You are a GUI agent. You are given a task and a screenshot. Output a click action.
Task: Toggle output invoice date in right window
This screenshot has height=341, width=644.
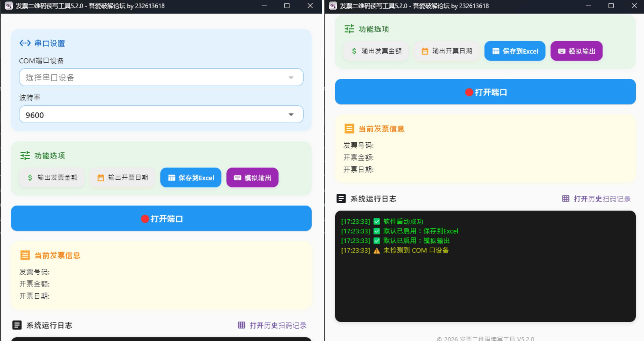point(447,51)
